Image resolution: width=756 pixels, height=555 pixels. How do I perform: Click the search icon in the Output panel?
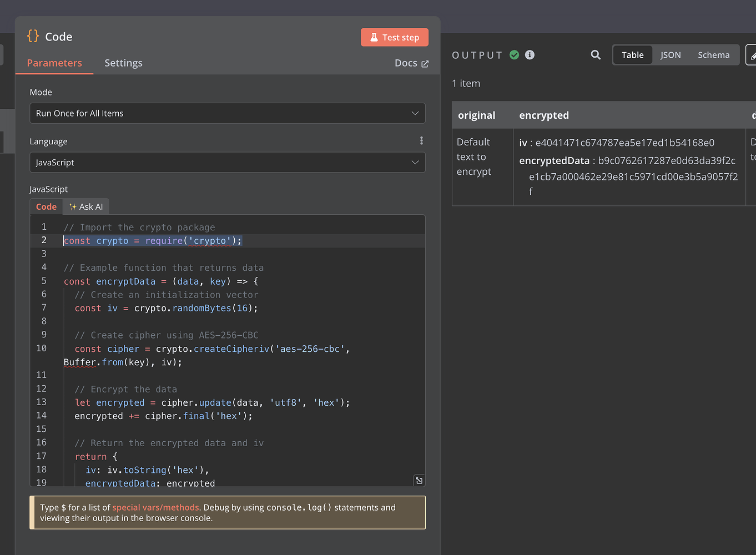596,55
